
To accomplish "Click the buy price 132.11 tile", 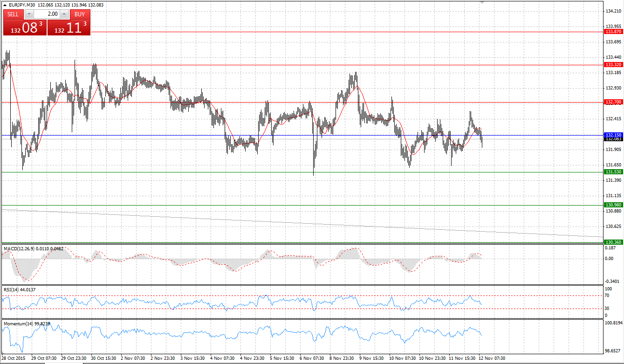I will point(69,27).
